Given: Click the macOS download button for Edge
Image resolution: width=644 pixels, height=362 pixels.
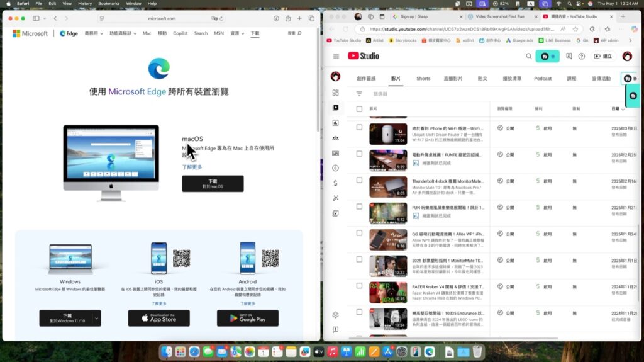Looking at the screenshot, I should tap(213, 183).
